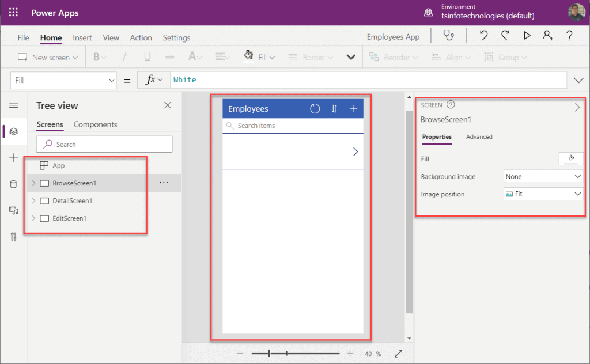Expand more formatting options chevron

pyautogui.click(x=351, y=57)
